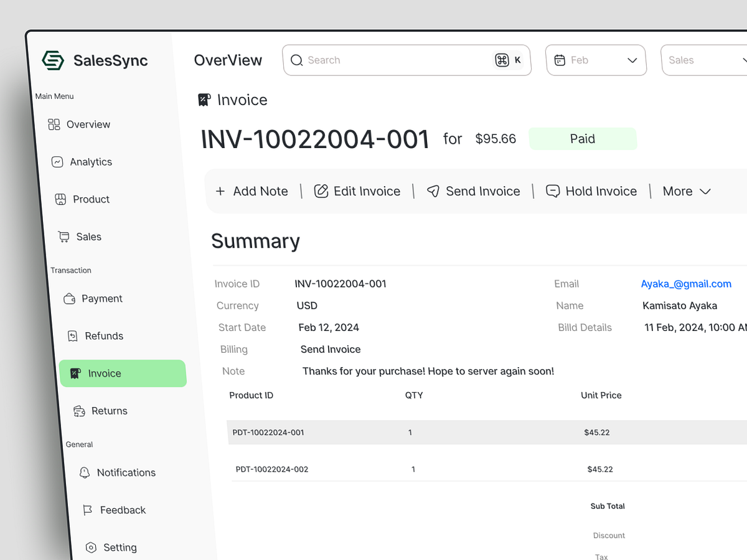Click the Refunds icon in sidebar

pos(73,335)
